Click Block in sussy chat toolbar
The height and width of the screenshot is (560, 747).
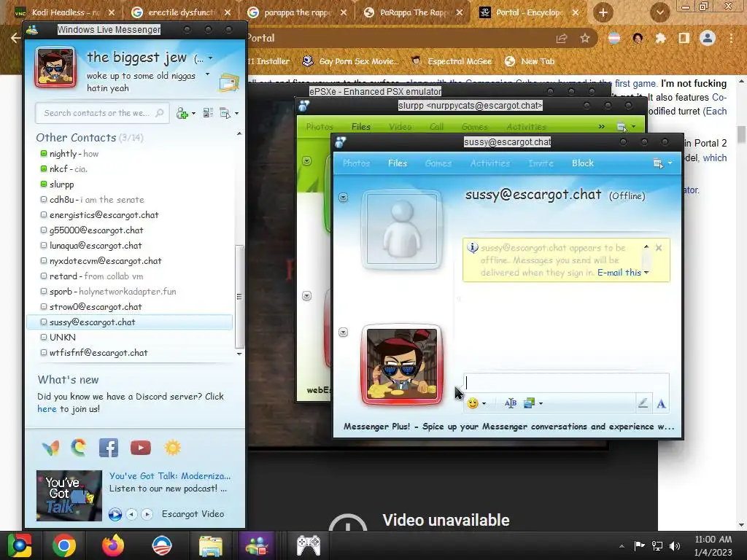[x=583, y=163]
